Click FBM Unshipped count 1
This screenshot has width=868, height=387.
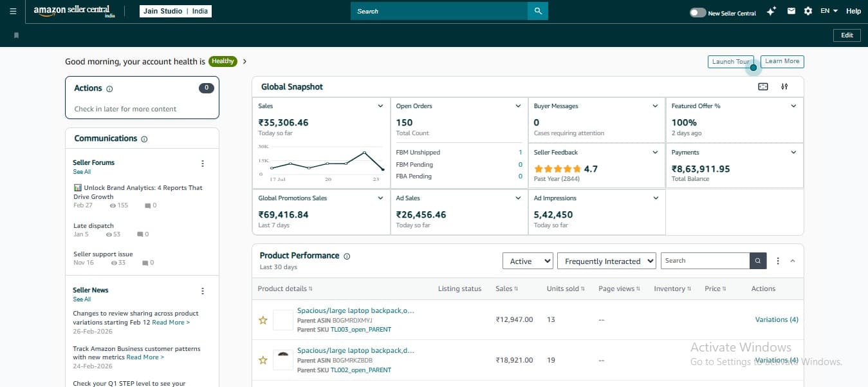point(521,153)
